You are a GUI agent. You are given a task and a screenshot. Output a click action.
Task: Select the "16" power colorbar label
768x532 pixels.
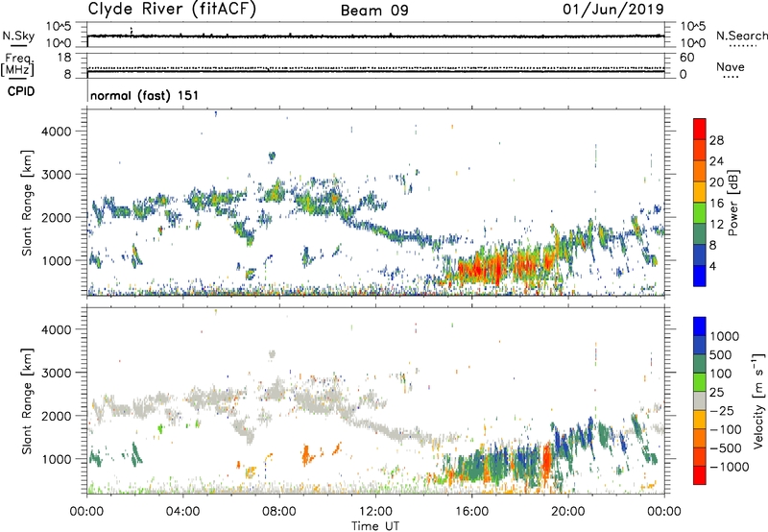(x=716, y=204)
